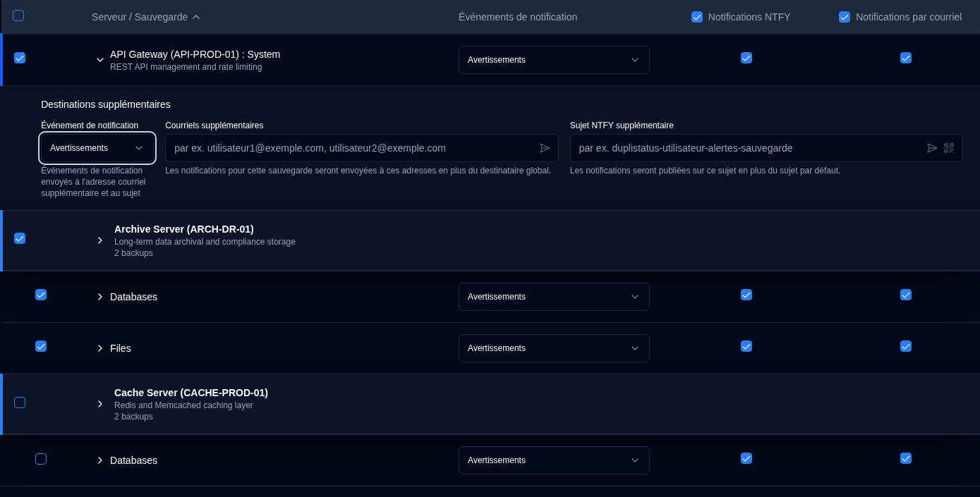Viewport: 980px width, 497px height.
Task: Open API Gateway notification events dropdown
Action: (554, 60)
